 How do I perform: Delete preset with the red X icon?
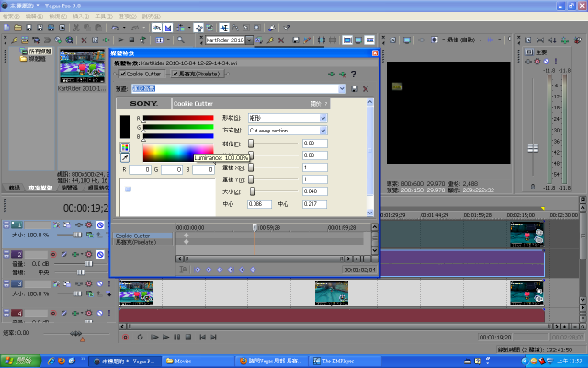coord(366,89)
